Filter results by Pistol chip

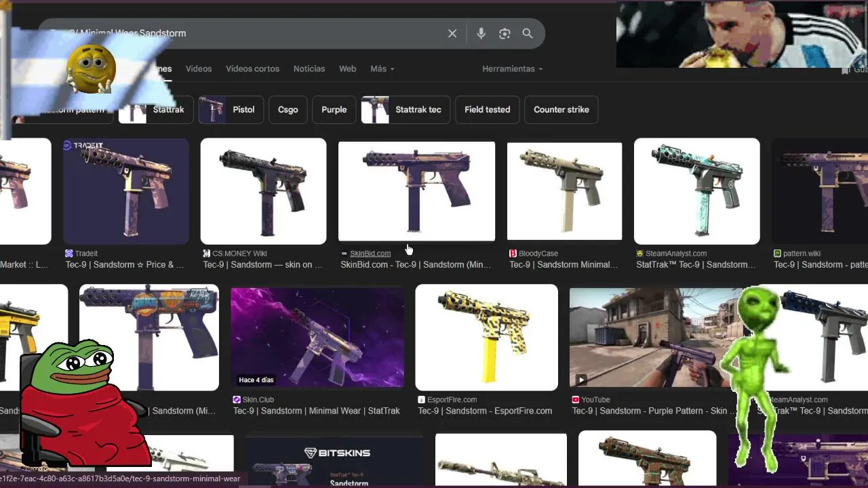231,110
